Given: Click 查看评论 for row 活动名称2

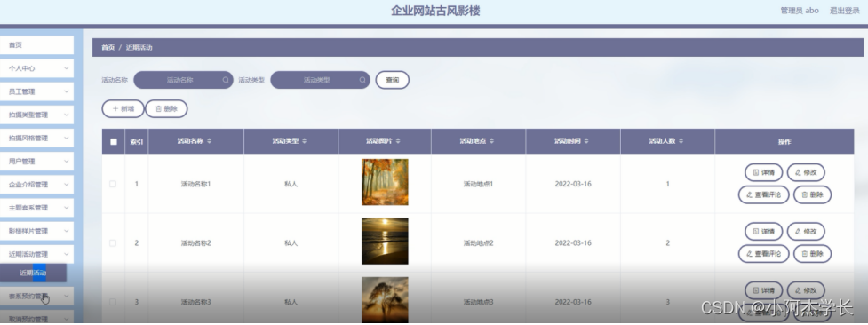Looking at the screenshot, I should (763, 254).
